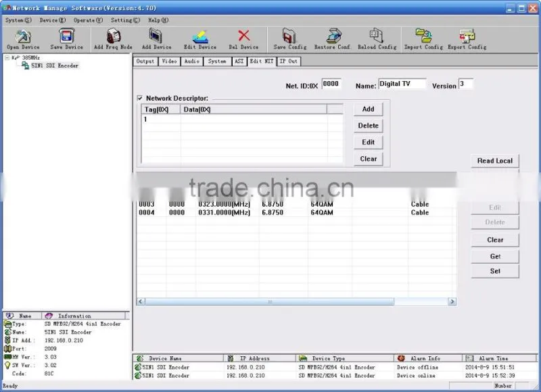Screen dimensions: 541x392
Task: Click the Get button
Action: pos(495,257)
